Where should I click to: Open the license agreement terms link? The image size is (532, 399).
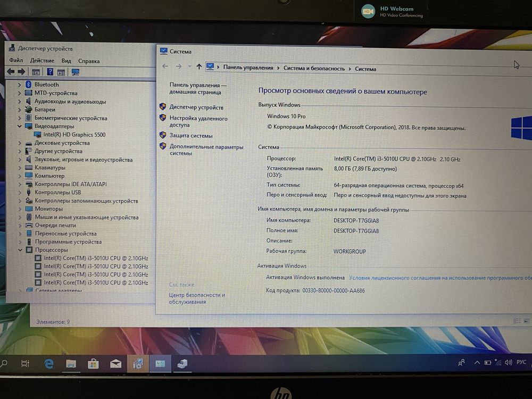point(440,278)
